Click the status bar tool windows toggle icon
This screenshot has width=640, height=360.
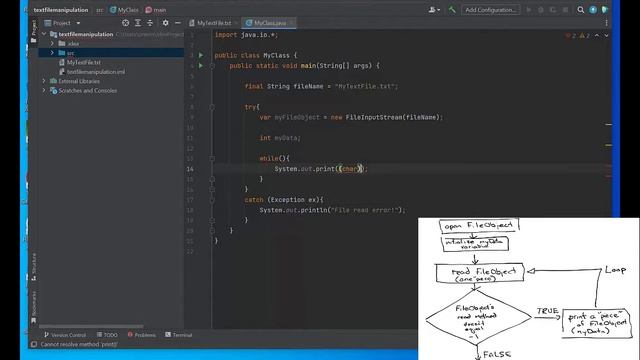34,344
